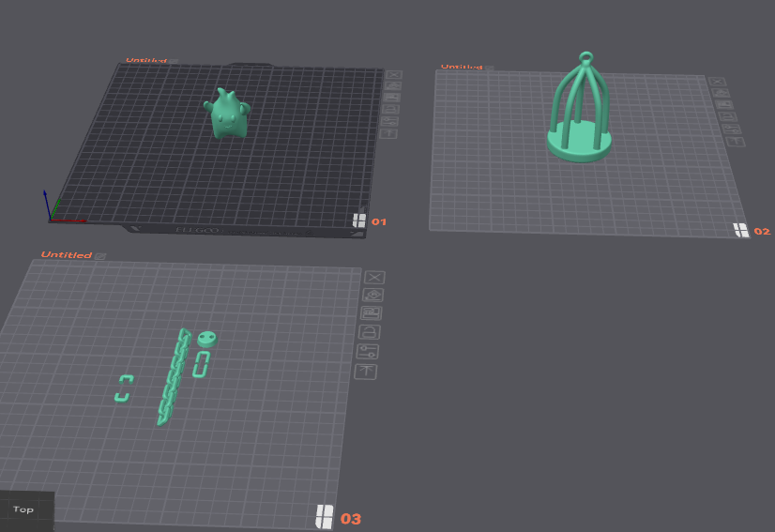Edit plate 03 name with pencil icon
This screenshot has width=775, height=532.
click(100, 256)
